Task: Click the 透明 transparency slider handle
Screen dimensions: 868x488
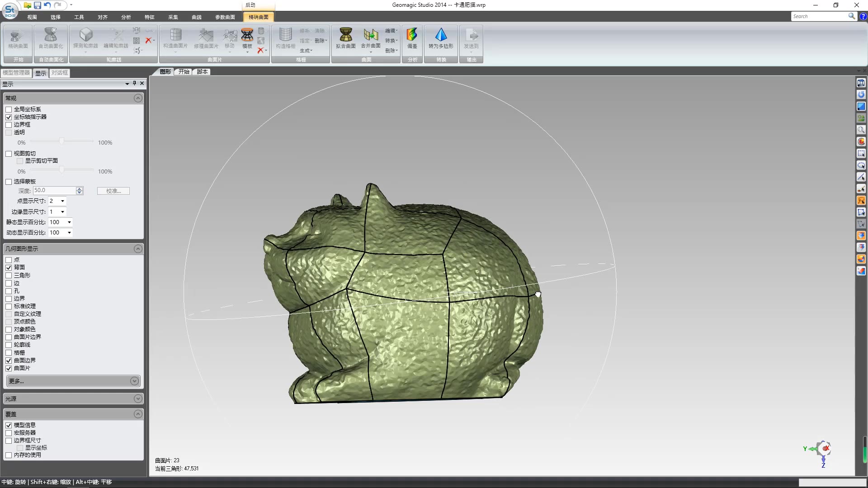Action: pyautogui.click(x=61, y=141)
